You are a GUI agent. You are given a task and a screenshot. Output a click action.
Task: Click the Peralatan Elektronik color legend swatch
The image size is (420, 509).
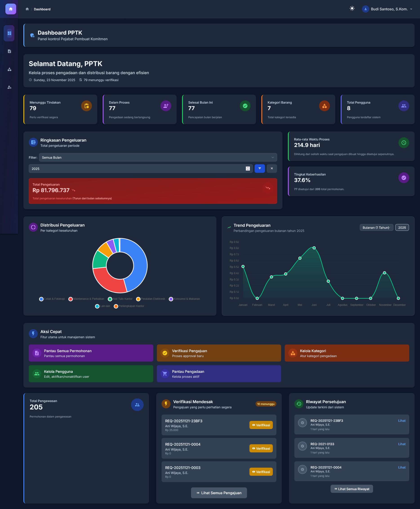click(x=138, y=299)
